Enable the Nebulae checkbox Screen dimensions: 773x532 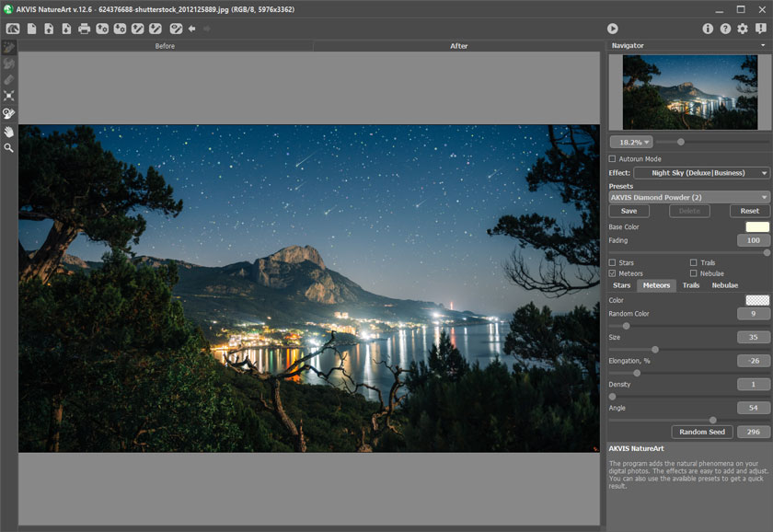pos(694,273)
